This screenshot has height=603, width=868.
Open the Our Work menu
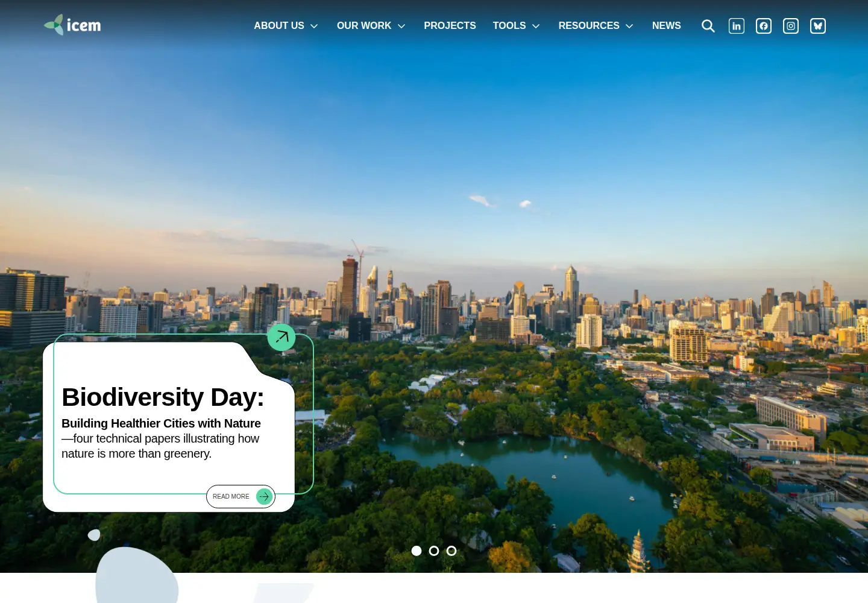click(x=364, y=25)
